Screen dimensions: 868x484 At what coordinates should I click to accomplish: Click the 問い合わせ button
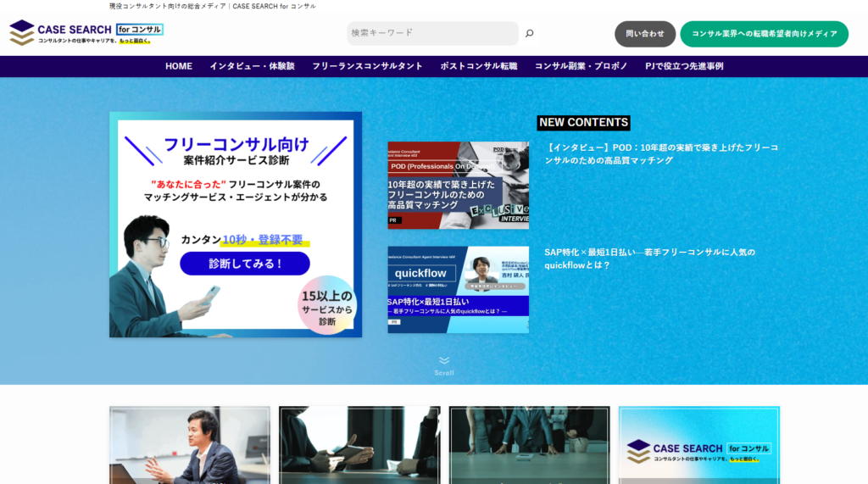(645, 34)
